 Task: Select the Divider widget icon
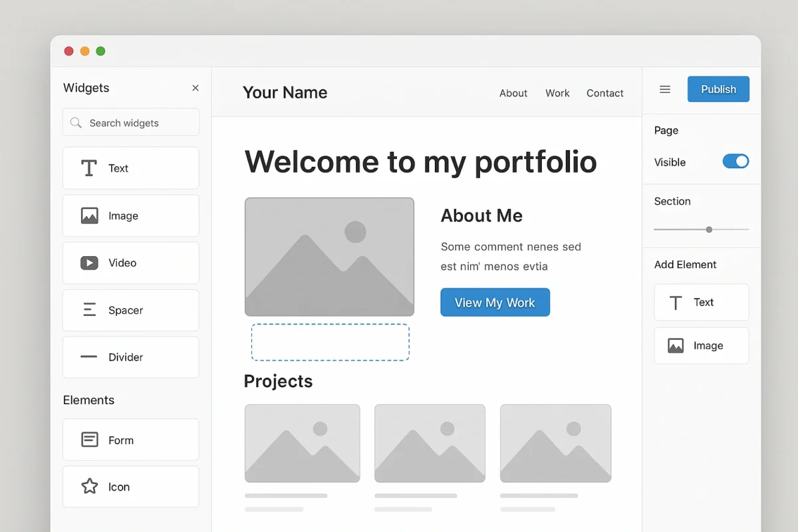click(x=89, y=357)
